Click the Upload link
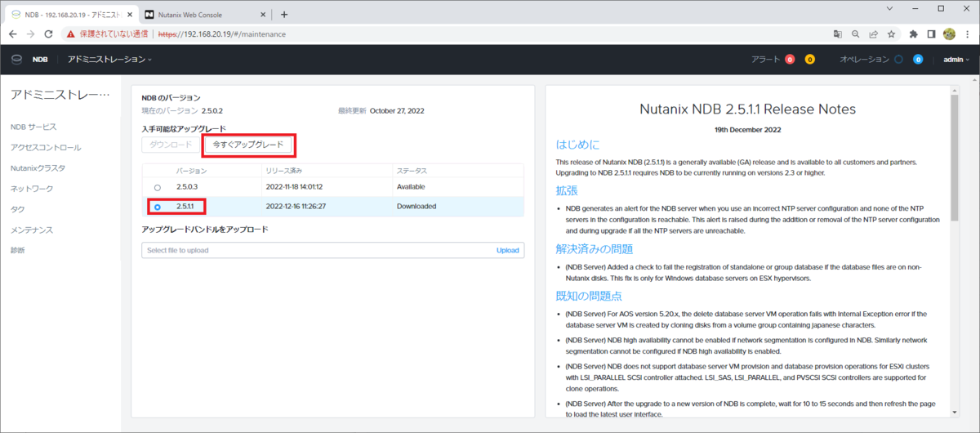Image resolution: width=980 pixels, height=433 pixels. tap(508, 250)
